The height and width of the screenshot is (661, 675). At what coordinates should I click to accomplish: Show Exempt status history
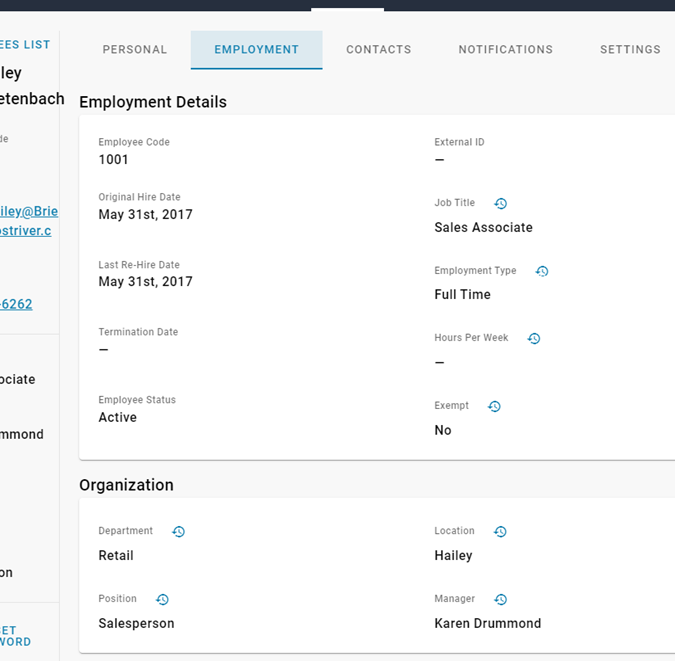pyautogui.click(x=494, y=406)
